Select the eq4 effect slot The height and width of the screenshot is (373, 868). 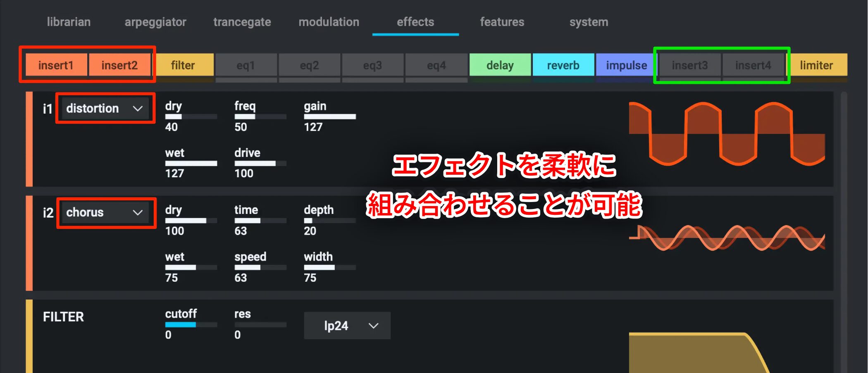tap(436, 65)
